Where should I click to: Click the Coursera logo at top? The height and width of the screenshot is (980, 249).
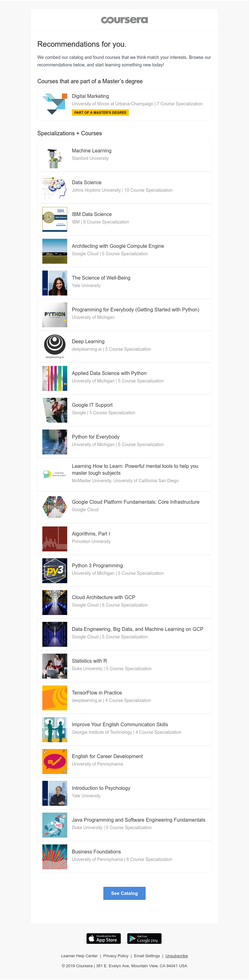124,20
